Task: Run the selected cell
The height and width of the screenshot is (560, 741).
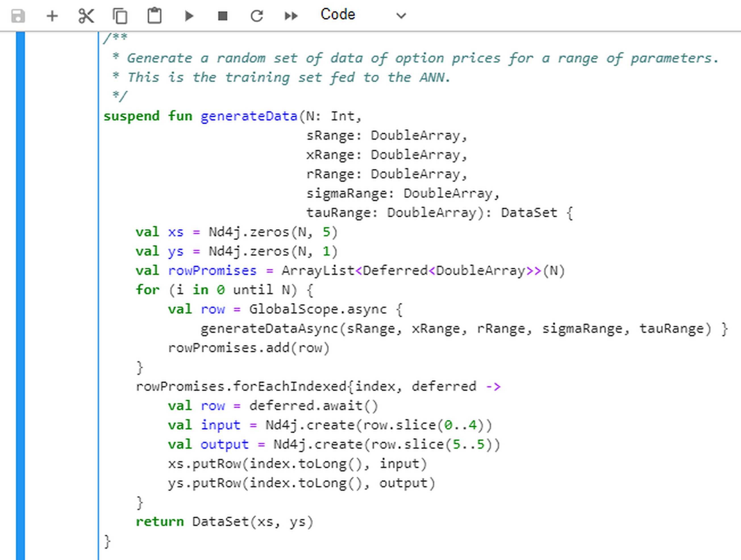Action: tap(189, 16)
